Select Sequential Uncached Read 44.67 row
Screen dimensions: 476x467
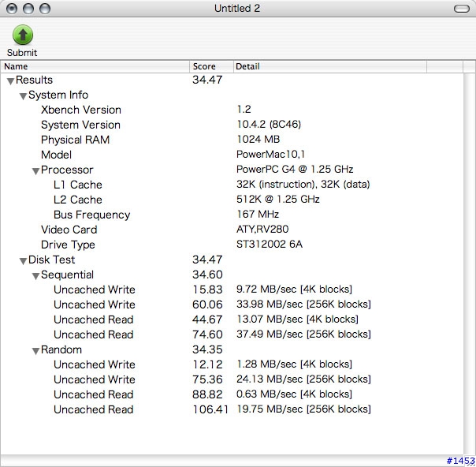232,319
